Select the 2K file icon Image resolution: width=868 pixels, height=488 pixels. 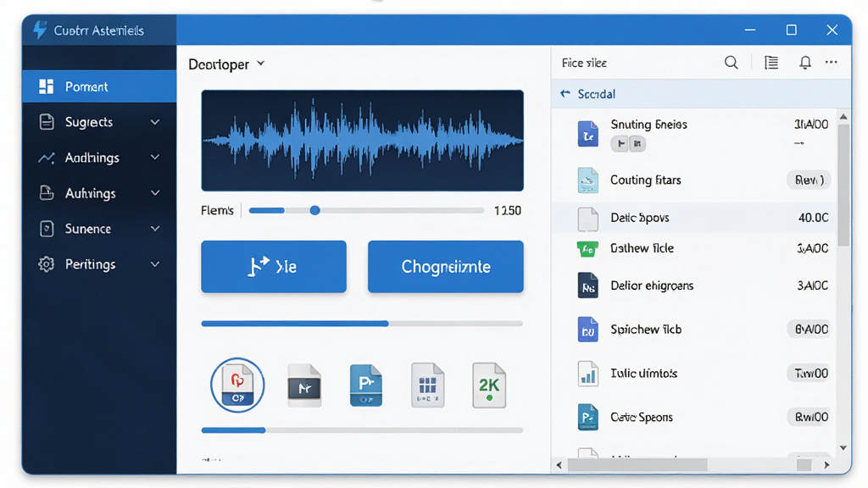click(489, 385)
